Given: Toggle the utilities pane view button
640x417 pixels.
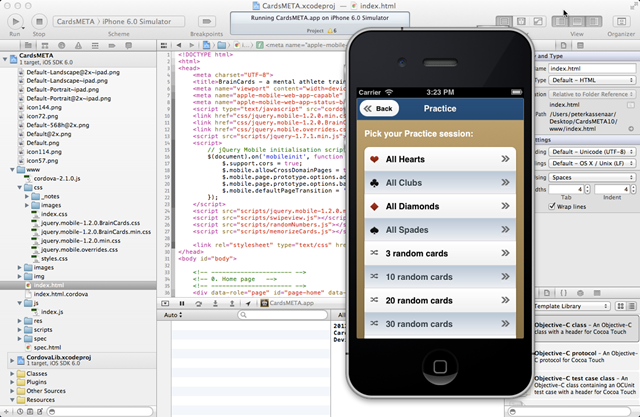Looking at the screenshot, I should (x=594, y=21).
